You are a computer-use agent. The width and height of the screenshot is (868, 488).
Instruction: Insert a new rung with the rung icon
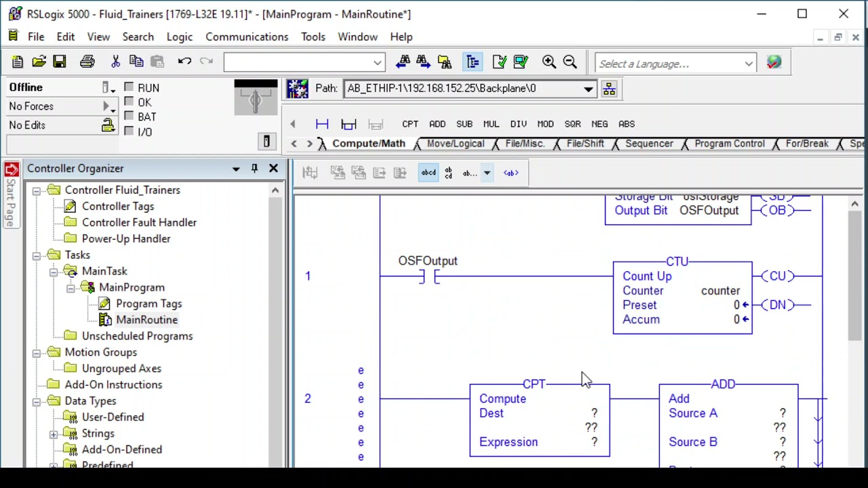pos(322,124)
